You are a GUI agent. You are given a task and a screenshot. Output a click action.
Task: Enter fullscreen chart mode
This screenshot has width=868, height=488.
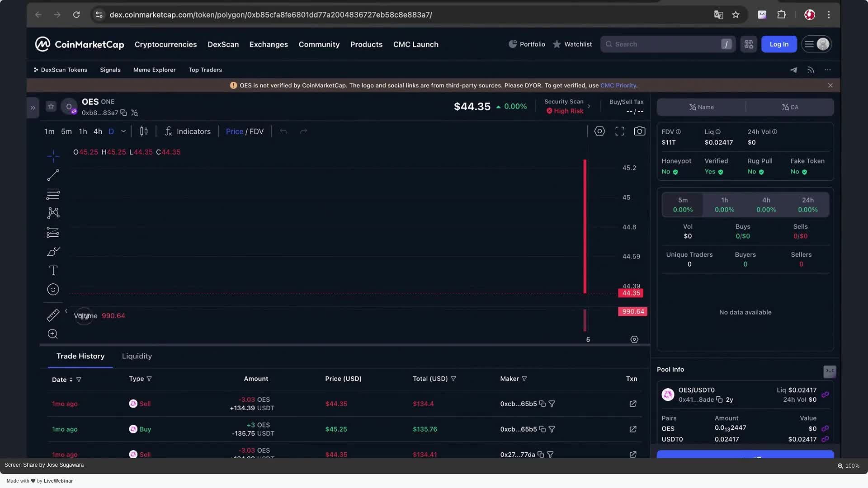[619, 131]
